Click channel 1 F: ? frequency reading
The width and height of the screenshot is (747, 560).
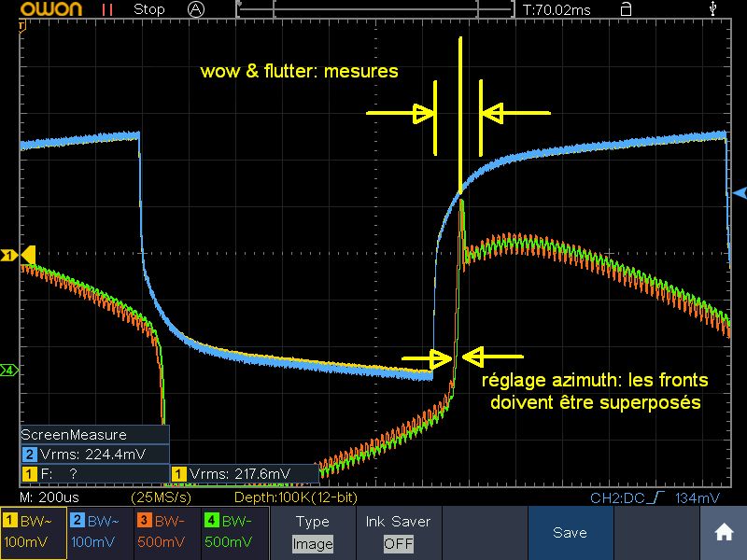94,473
